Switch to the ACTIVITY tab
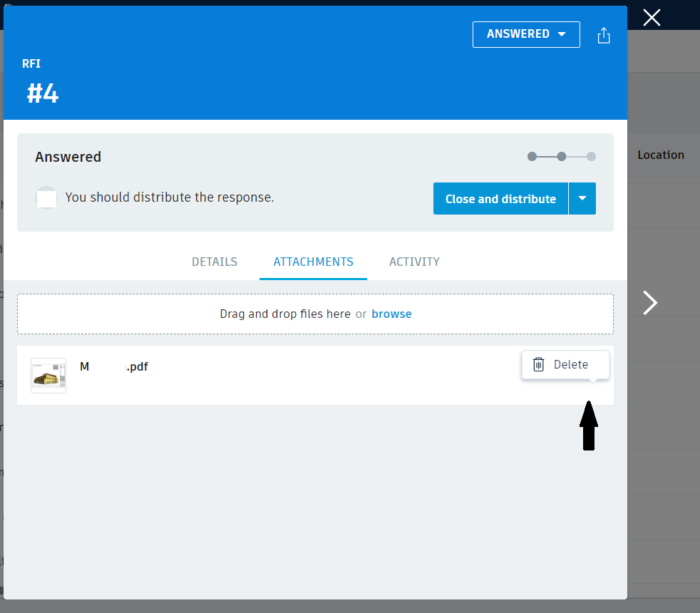 tap(414, 262)
